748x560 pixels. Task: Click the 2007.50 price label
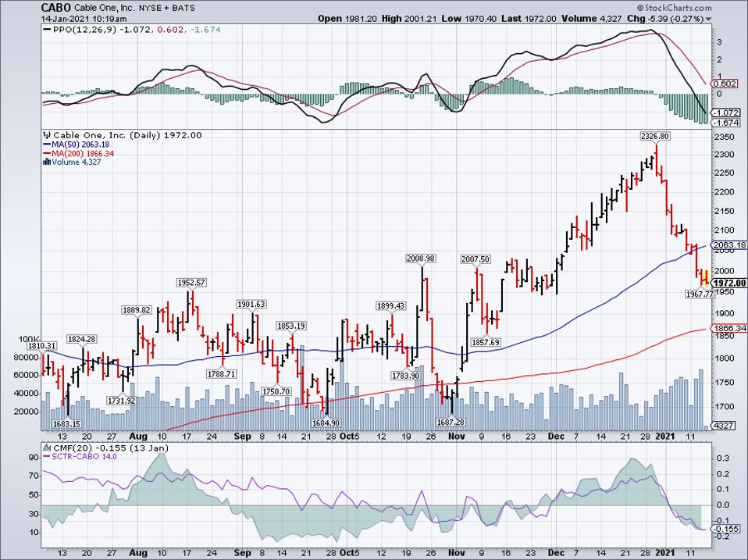pyautogui.click(x=476, y=259)
